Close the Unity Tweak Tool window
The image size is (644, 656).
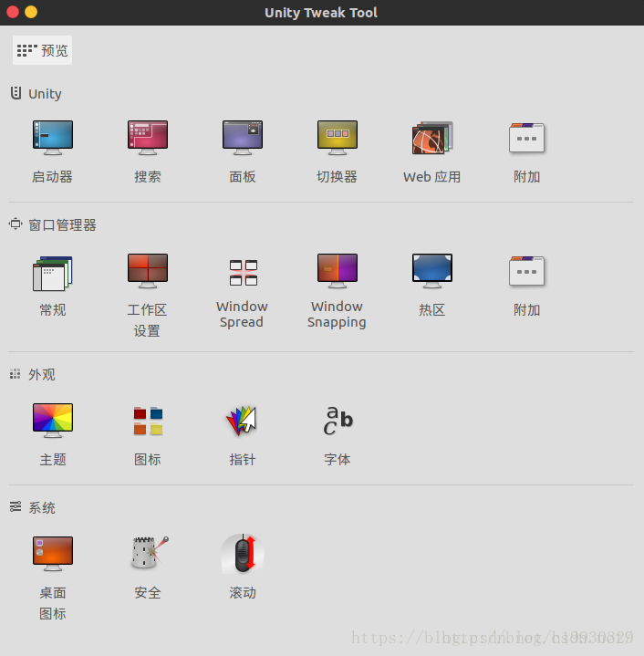tap(13, 12)
